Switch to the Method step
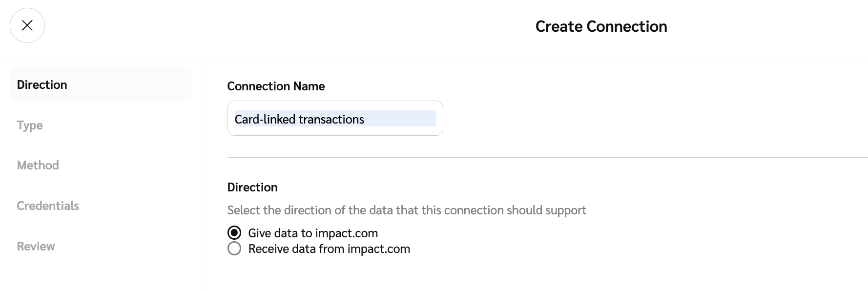 pyautogui.click(x=38, y=166)
